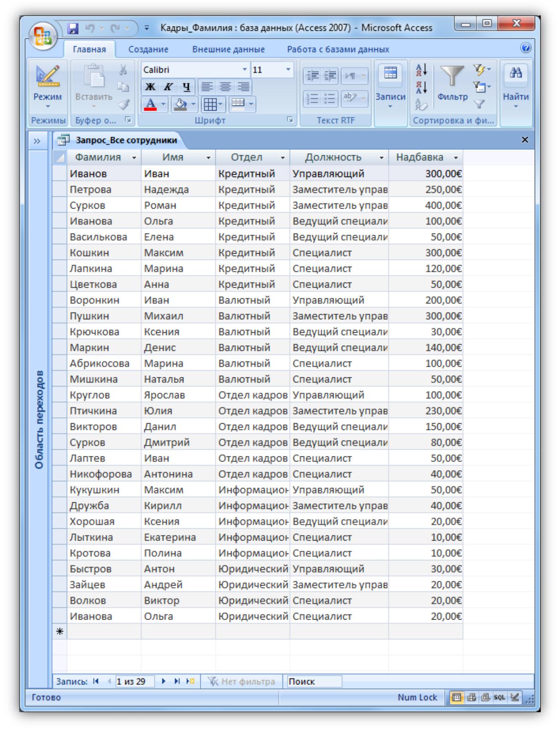
Task: Click the Область переходов vertical bar
Action: (39, 419)
